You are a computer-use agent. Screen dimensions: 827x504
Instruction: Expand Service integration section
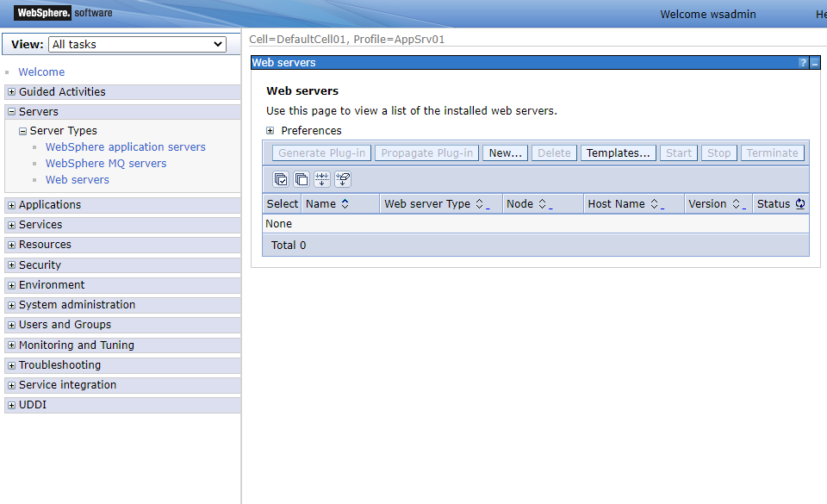(x=11, y=385)
